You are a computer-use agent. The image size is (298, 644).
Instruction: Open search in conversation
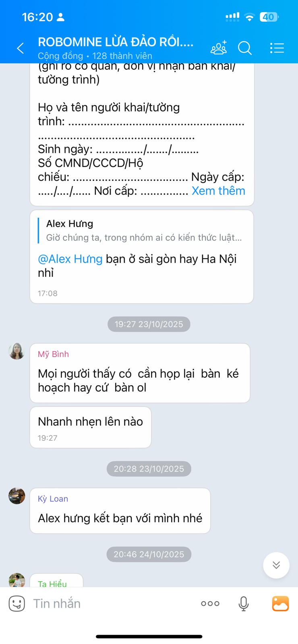pyautogui.click(x=245, y=48)
